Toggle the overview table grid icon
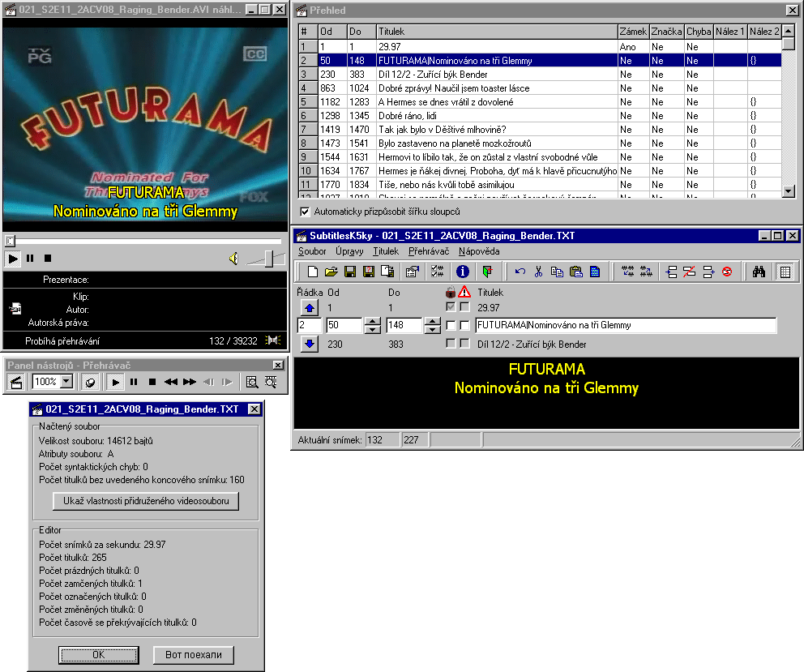Viewport: 804px width, 672px height. [x=785, y=272]
